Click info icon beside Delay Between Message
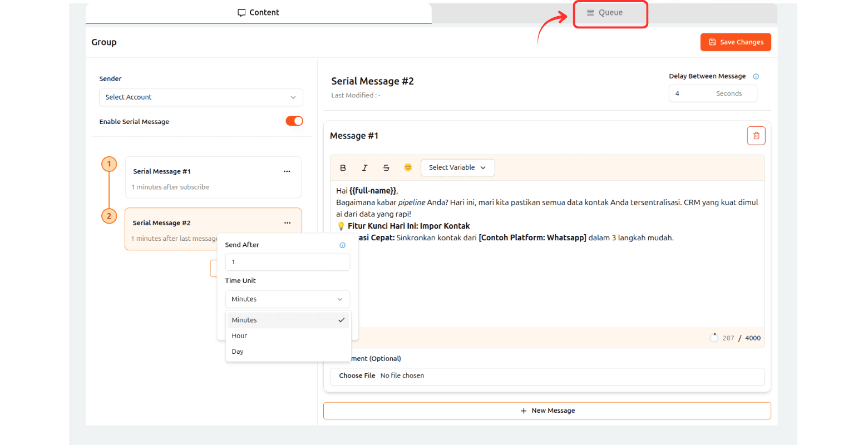 pyautogui.click(x=756, y=77)
